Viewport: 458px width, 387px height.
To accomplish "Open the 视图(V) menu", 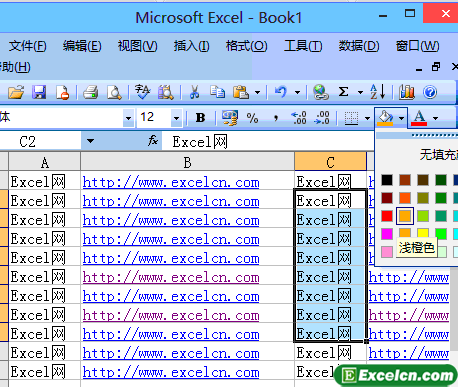I will click(x=138, y=46).
